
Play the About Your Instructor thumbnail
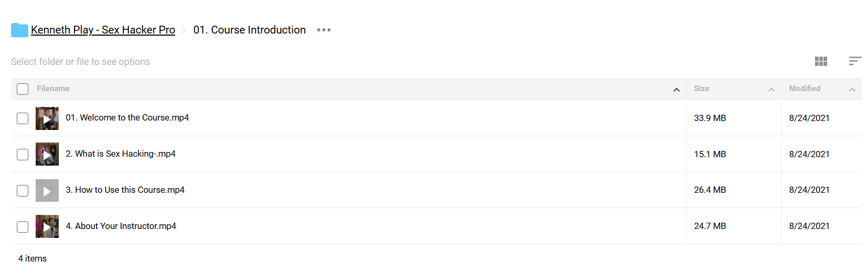click(47, 226)
